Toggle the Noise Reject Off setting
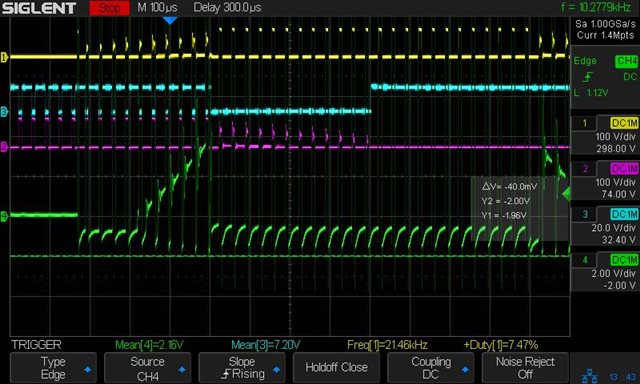 pyautogui.click(x=525, y=368)
